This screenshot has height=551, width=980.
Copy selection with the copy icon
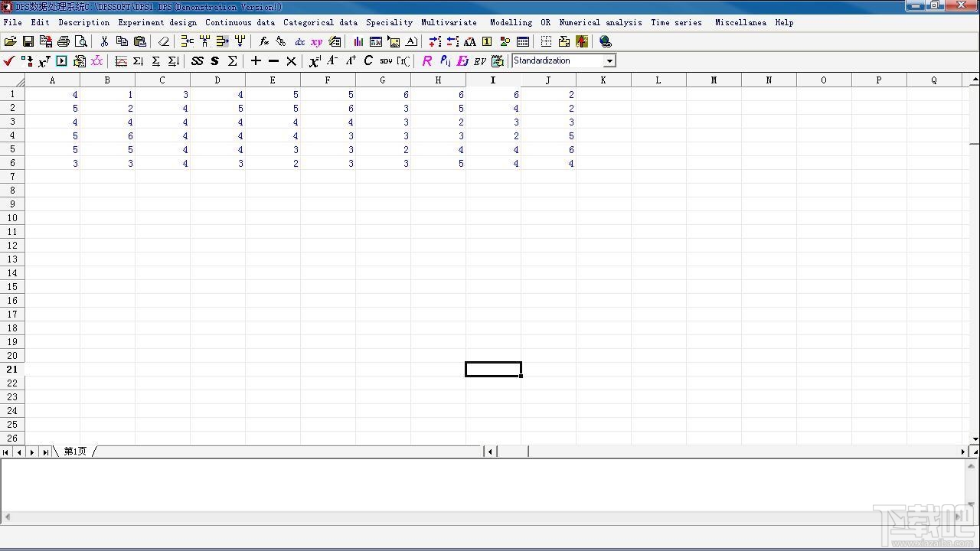click(x=122, y=41)
